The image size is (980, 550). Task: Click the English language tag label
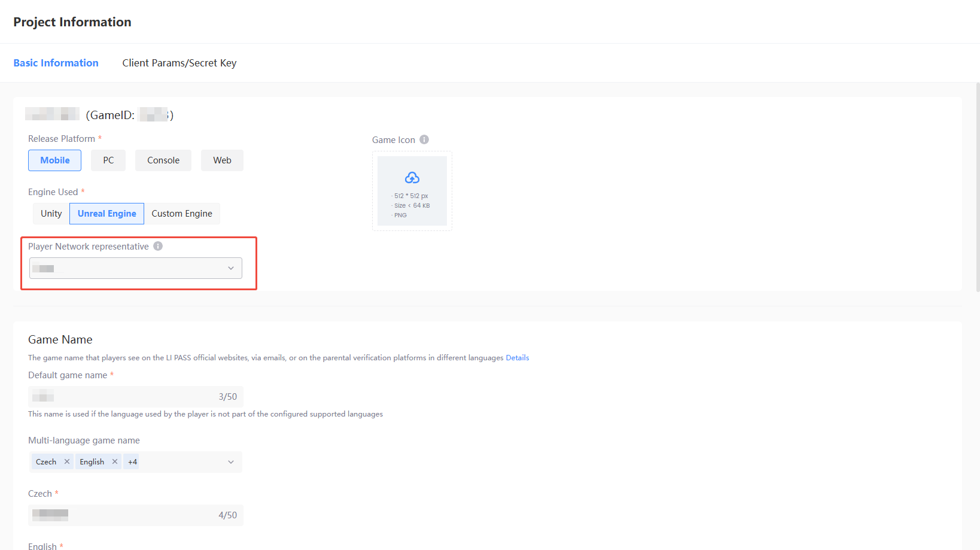click(92, 461)
